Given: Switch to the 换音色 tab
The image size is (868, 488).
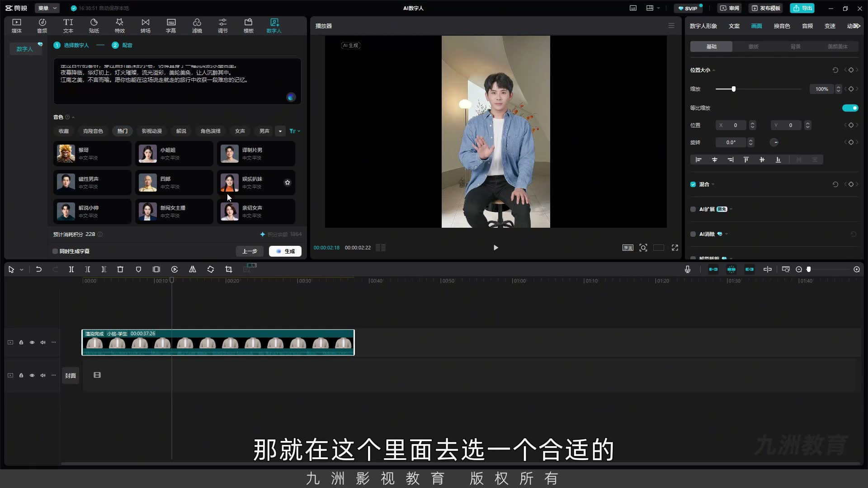Looking at the screenshot, I should [782, 26].
